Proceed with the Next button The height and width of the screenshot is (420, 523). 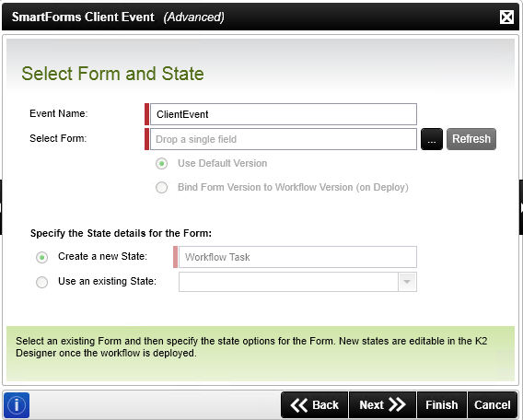coord(382,405)
